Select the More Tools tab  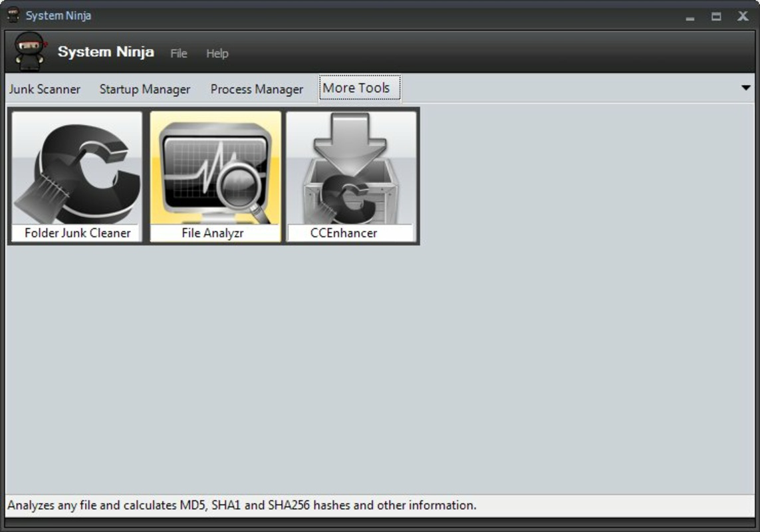pos(359,88)
